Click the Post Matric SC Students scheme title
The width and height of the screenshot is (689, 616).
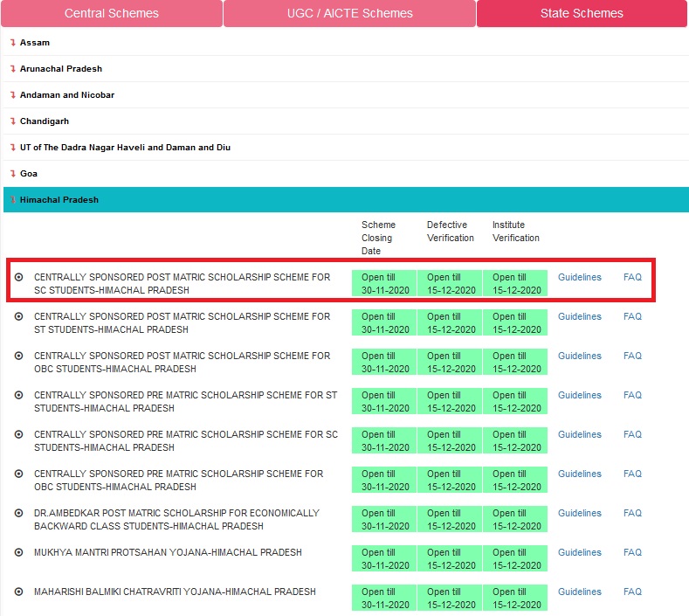coord(182,284)
